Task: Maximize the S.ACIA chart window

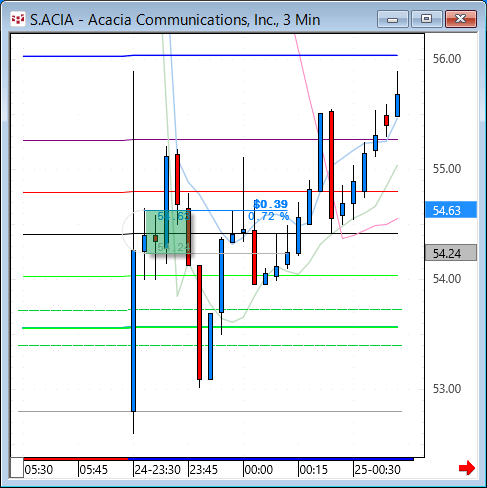Action: pyautogui.click(x=427, y=19)
